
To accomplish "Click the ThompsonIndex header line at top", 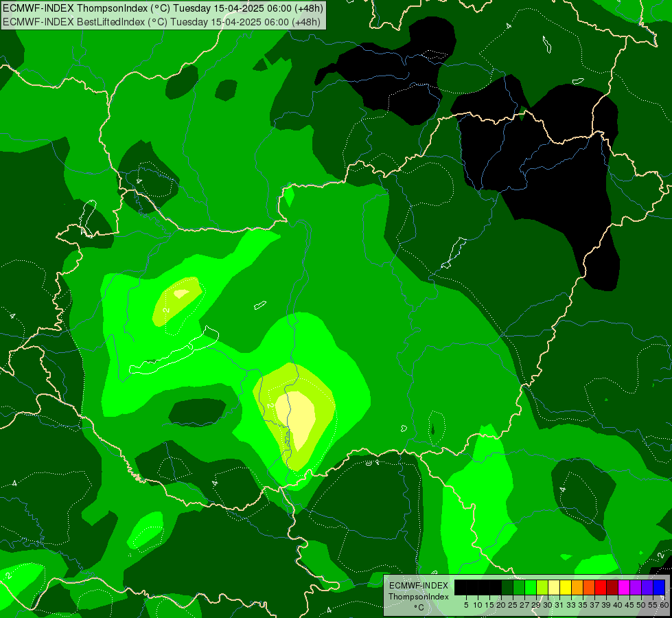I will [163, 8].
